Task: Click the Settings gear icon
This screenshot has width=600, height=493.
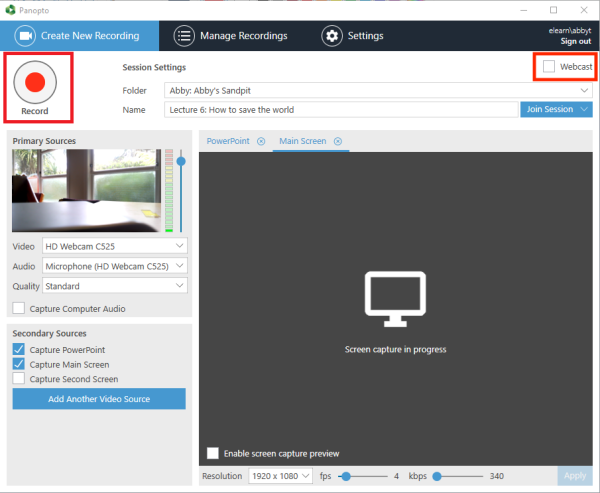Action: click(x=331, y=36)
